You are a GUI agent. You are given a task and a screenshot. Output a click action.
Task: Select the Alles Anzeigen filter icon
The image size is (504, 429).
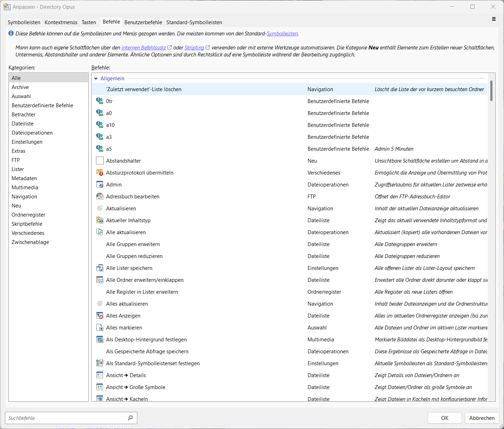[x=100, y=315]
